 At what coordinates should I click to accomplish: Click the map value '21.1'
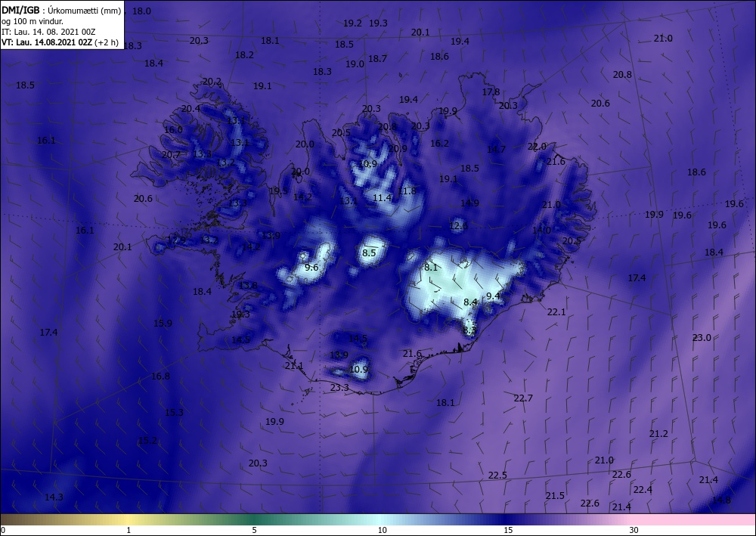pyautogui.click(x=293, y=367)
